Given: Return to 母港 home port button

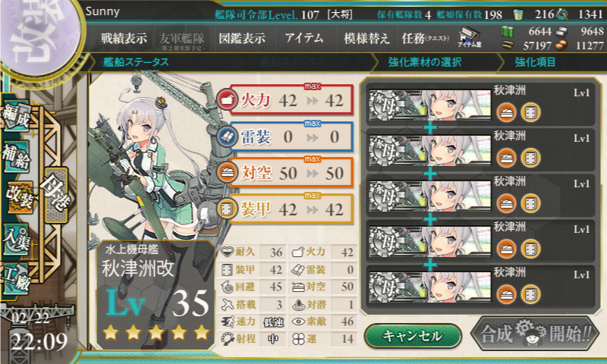Looking at the screenshot, I should 56,195.
